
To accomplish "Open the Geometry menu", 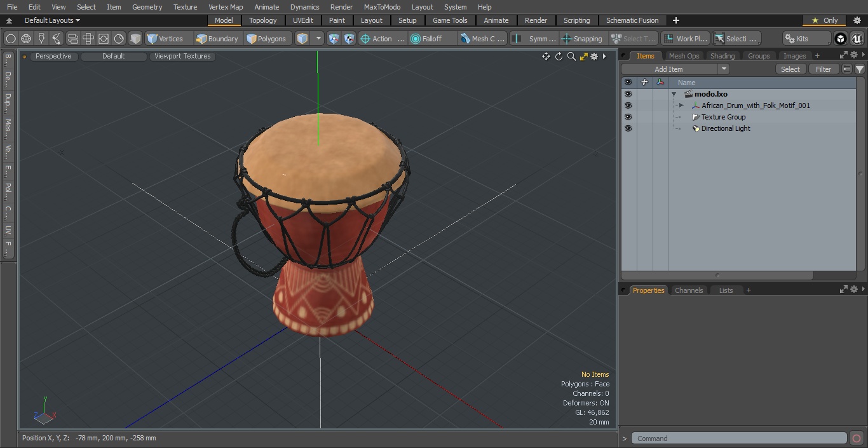I will pos(147,7).
